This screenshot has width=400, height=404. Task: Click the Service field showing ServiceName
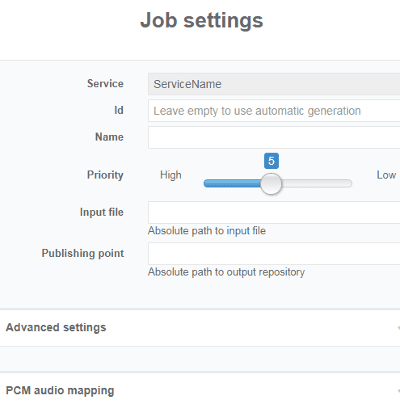pos(274,84)
